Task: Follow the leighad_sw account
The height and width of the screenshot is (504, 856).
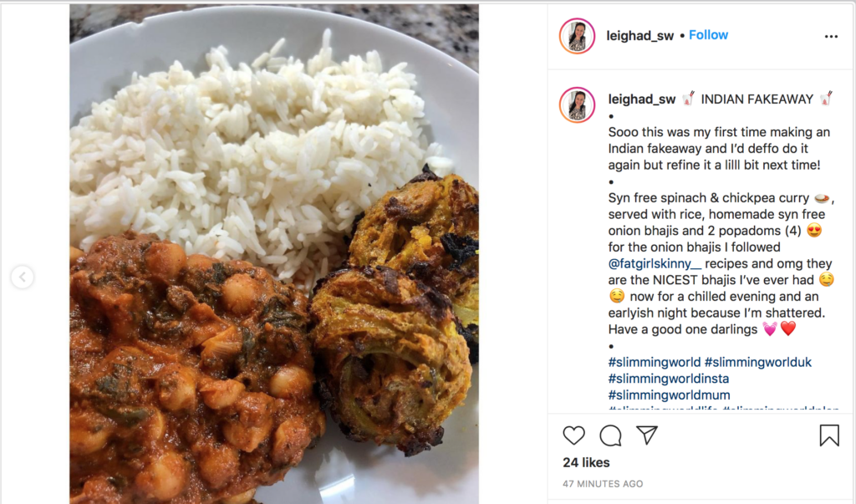Action: click(708, 35)
